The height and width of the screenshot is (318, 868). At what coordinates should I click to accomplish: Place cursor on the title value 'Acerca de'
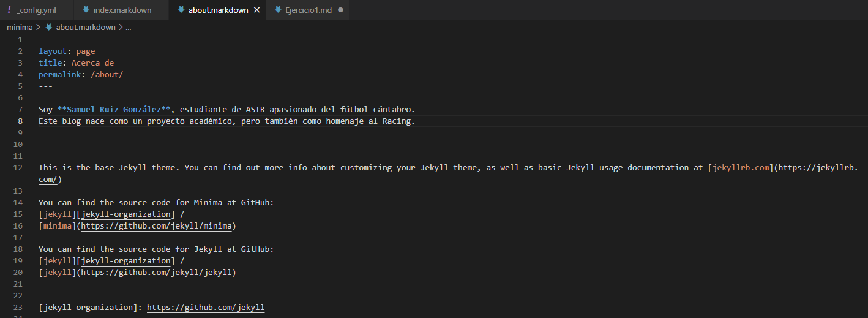point(92,63)
